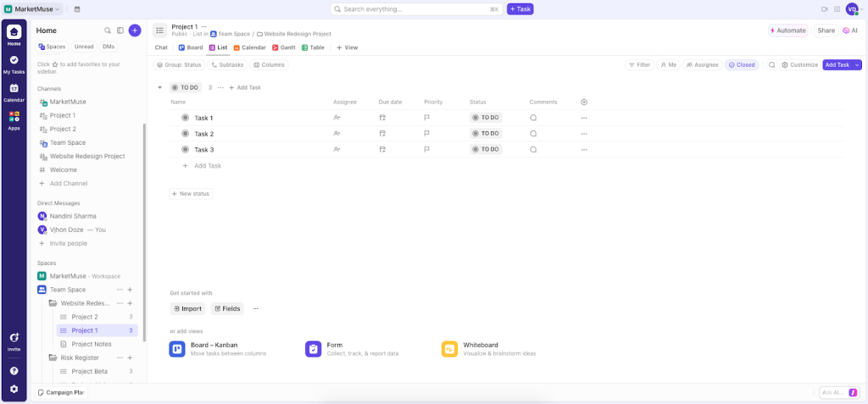Viewport: 868px width, 404px height.
Task: Open the MarketMuse workspace dropdown
Action: point(32,8)
